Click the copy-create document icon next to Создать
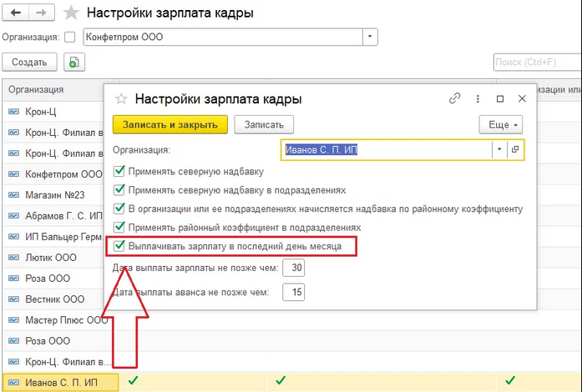 (x=74, y=63)
